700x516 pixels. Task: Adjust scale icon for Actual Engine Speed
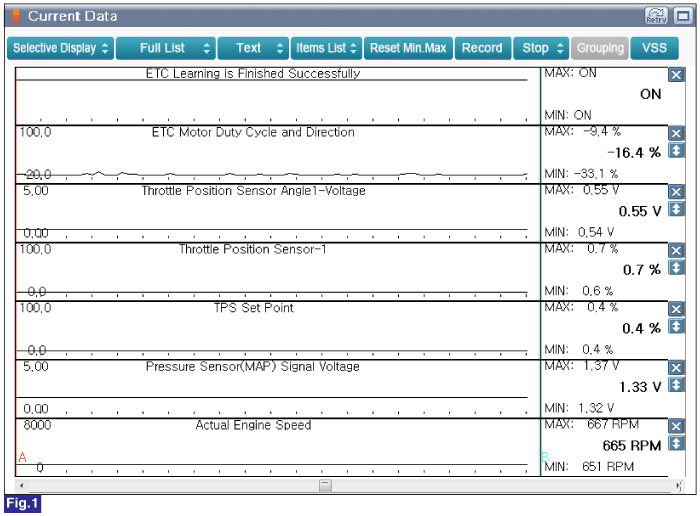click(676, 444)
